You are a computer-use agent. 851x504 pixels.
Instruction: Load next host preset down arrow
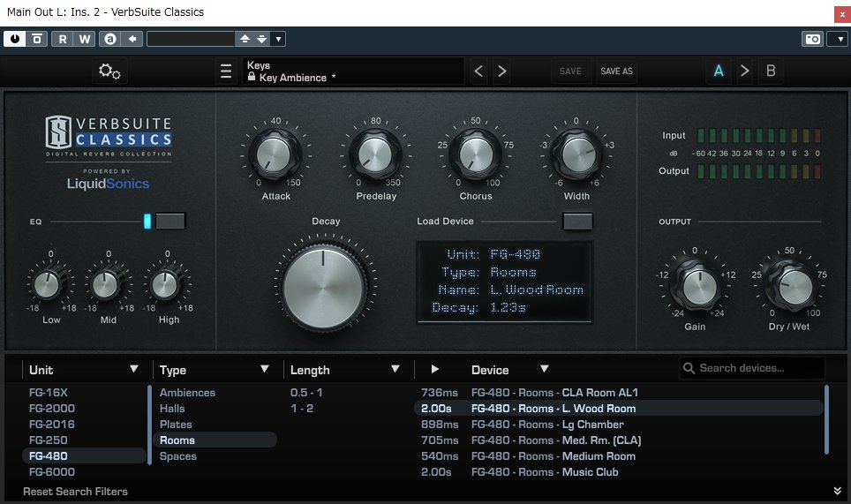[261, 39]
